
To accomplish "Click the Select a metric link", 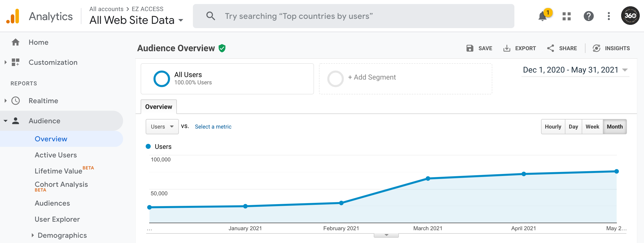I will (x=213, y=127).
